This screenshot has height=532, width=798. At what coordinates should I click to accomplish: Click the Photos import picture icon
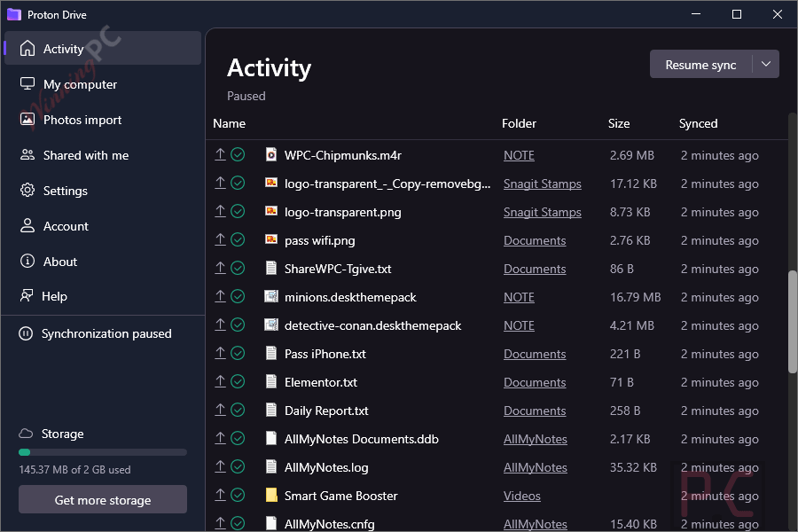tap(27, 119)
